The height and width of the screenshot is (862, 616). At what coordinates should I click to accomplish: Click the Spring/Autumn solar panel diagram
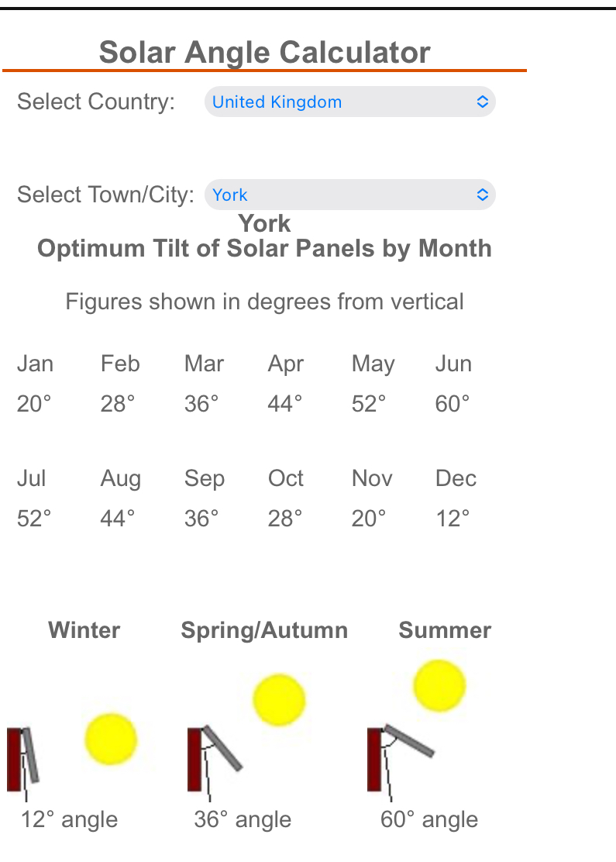[215, 763]
